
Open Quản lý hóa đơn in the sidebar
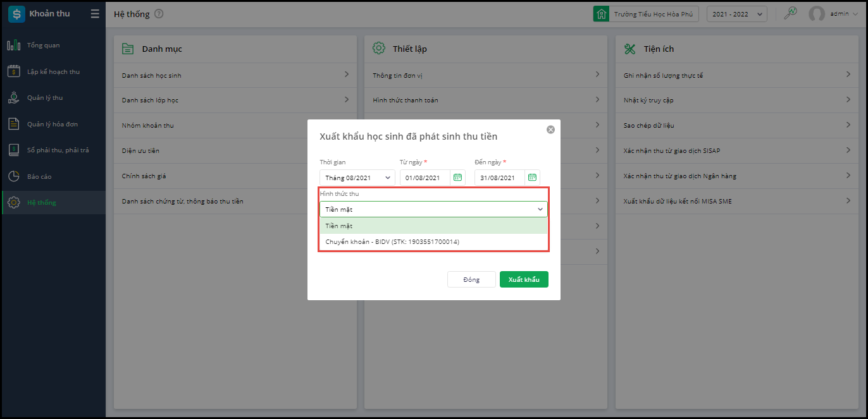tap(53, 124)
